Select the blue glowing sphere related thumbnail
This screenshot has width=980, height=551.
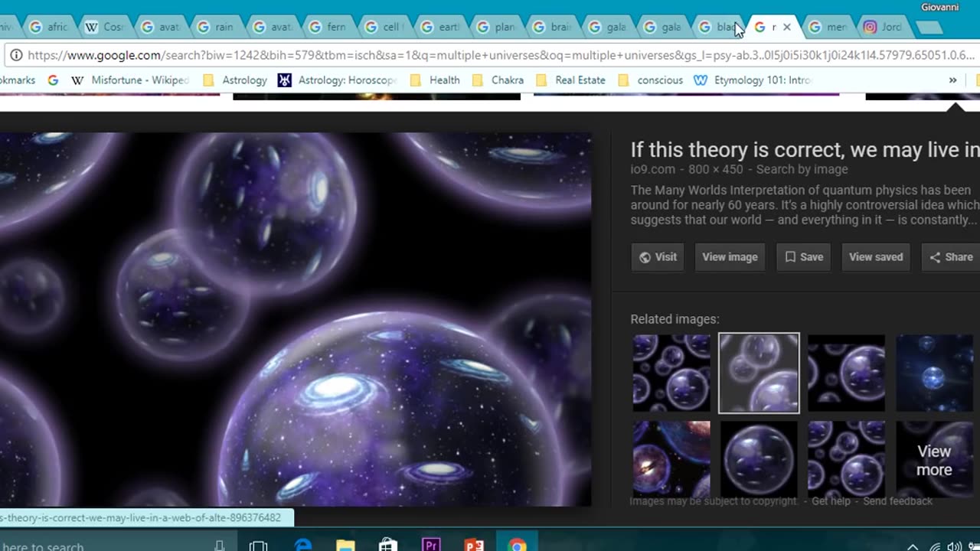click(934, 373)
